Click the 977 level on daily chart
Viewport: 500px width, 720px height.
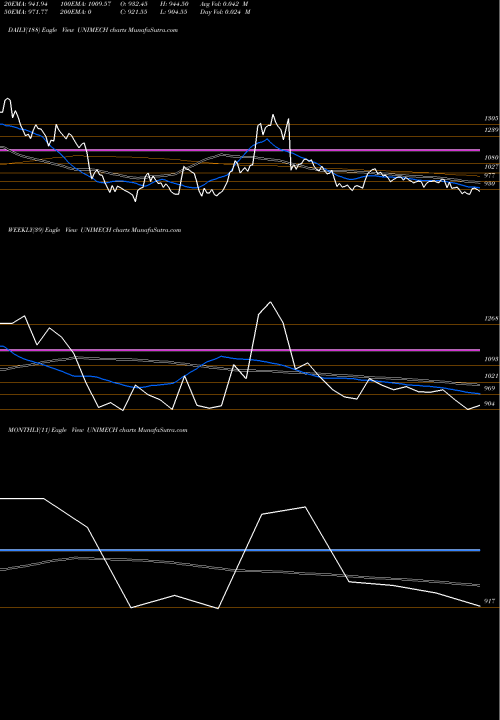490,175
